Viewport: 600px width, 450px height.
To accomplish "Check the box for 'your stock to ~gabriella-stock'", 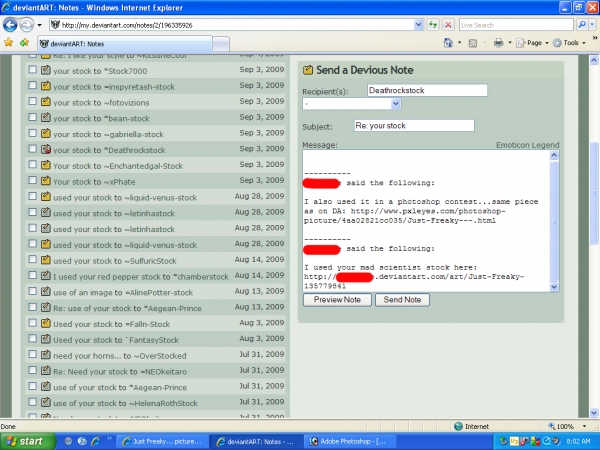I will point(33,133).
